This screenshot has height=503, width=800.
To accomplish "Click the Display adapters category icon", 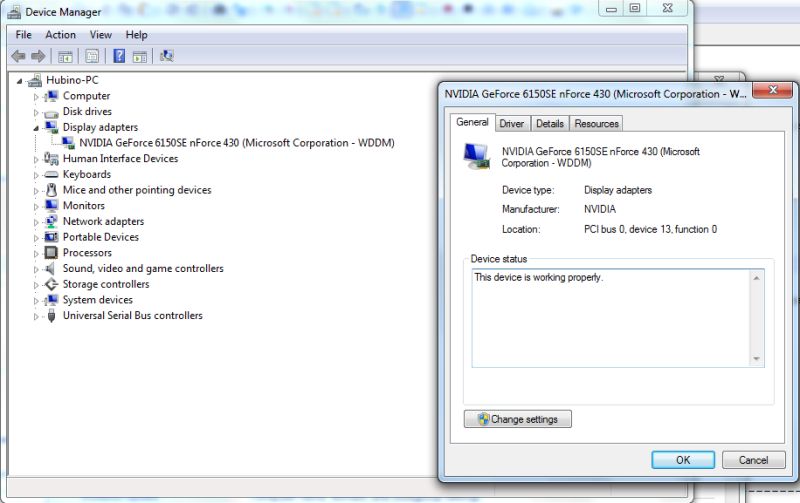I will [51, 127].
